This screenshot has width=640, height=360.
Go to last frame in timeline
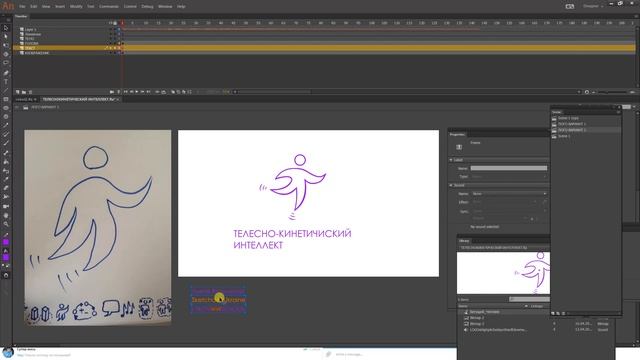(x=149, y=92)
